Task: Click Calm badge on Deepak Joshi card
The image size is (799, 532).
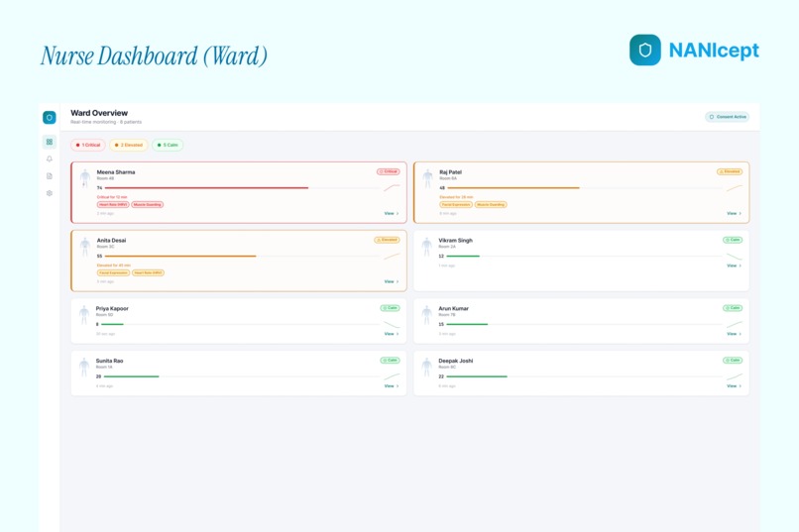Action: click(733, 361)
